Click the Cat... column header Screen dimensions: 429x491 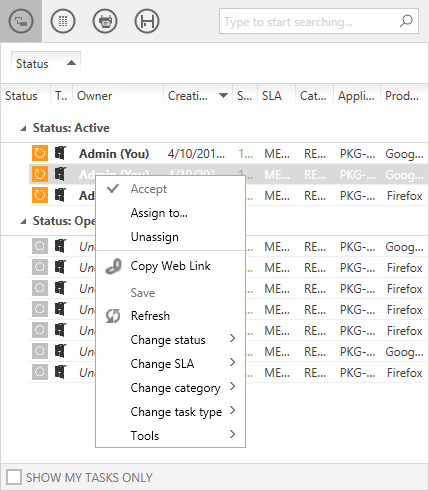click(313, 96)
